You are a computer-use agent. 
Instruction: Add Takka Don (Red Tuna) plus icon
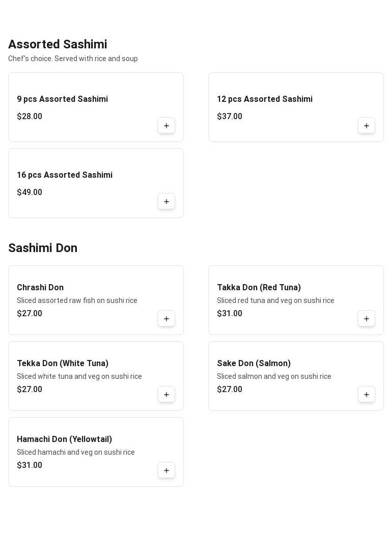tap(367, 319)
